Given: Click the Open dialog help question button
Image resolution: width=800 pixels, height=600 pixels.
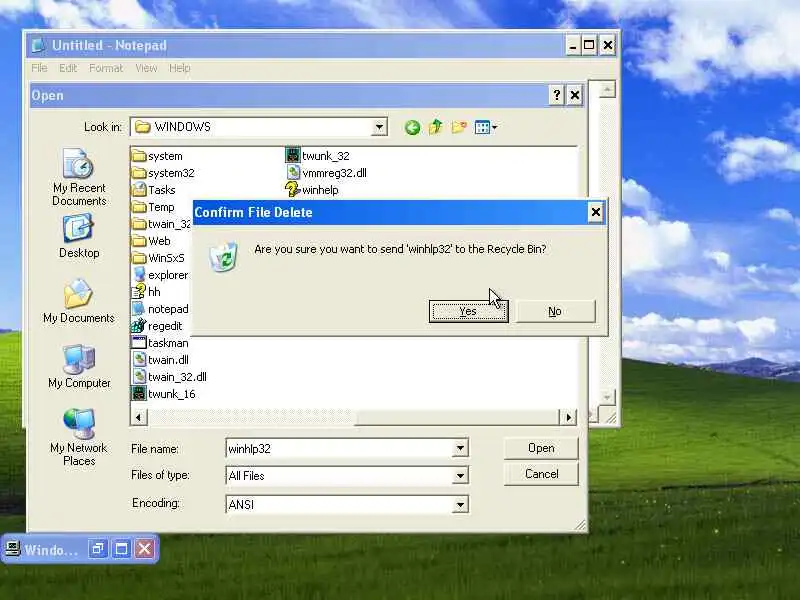Looking at the screenshot, I should coord(557,95).
